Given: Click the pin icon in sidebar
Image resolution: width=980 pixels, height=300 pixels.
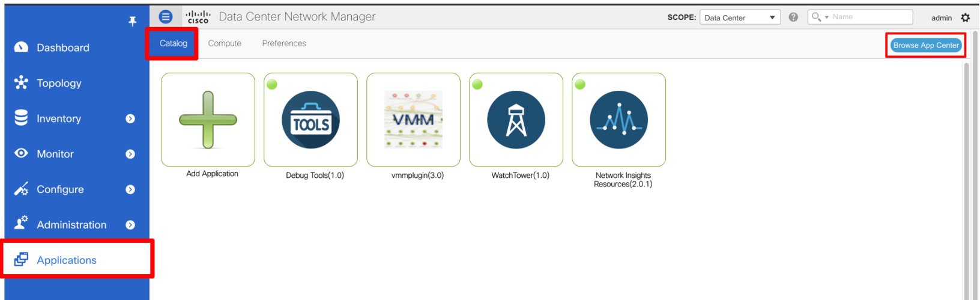Looking at the screenshot, I should (133, 22).
